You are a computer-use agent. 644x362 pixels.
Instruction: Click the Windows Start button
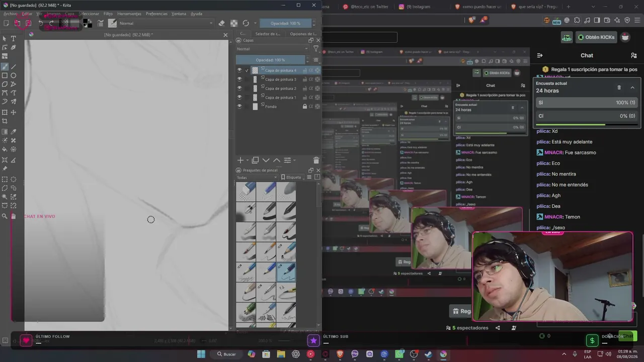click(x=201, y=354)
